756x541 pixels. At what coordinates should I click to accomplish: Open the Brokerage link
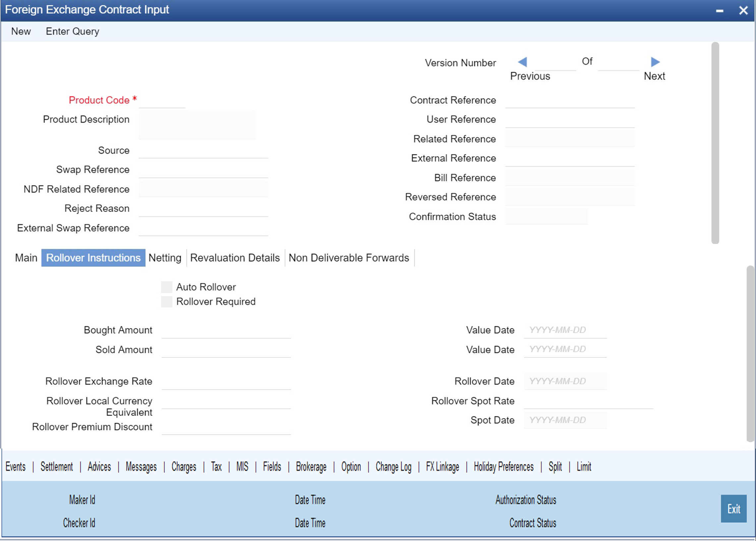coord(311,467)
